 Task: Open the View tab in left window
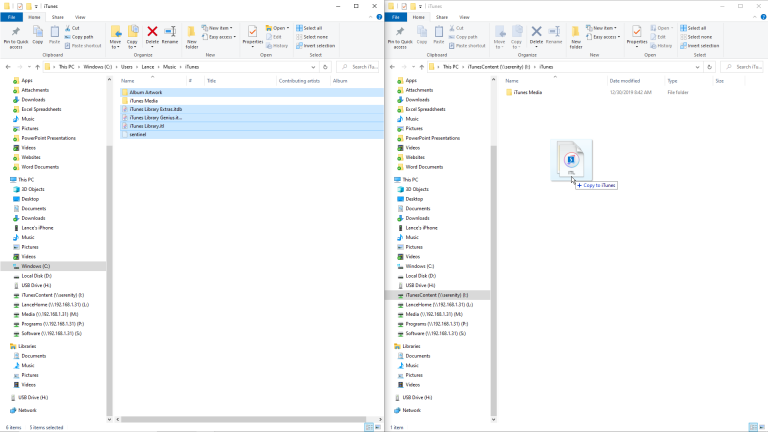click(80, 17)
